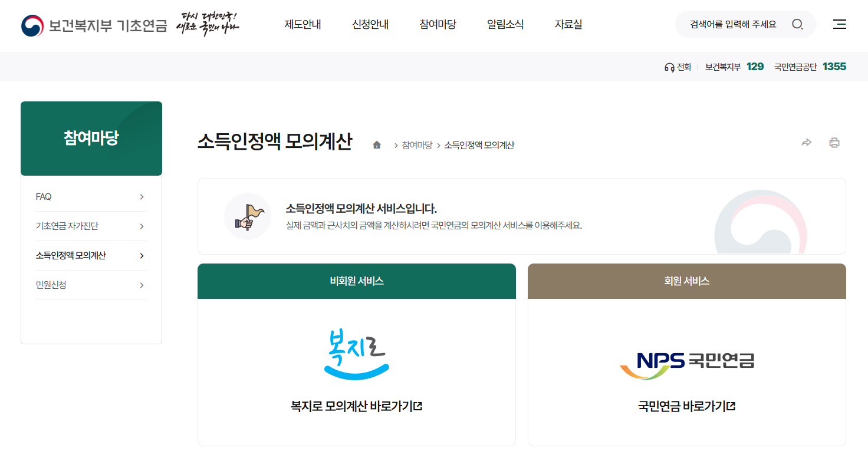Click the headset phone icon

click(x=669, y=66)
